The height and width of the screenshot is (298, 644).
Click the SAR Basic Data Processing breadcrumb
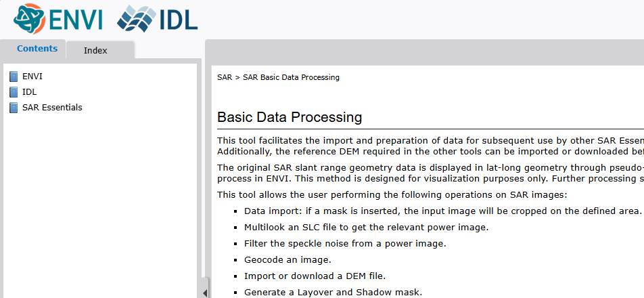[x=291, y=77]
